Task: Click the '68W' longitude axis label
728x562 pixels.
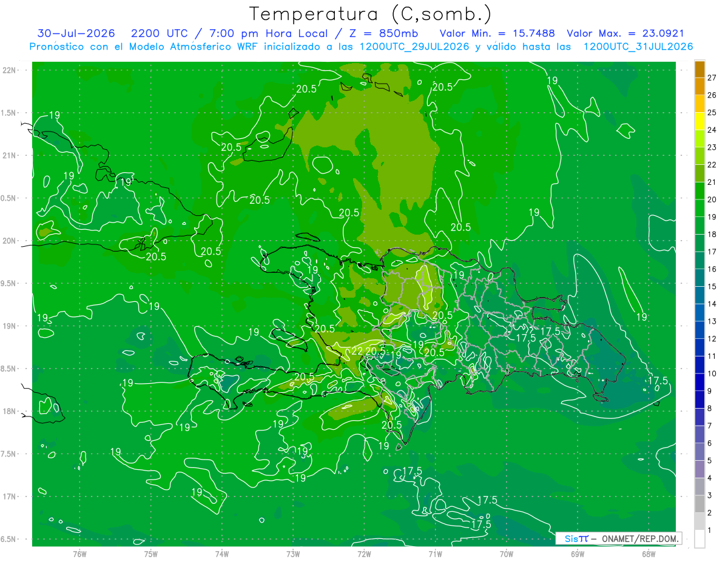Action: point(649,554)
